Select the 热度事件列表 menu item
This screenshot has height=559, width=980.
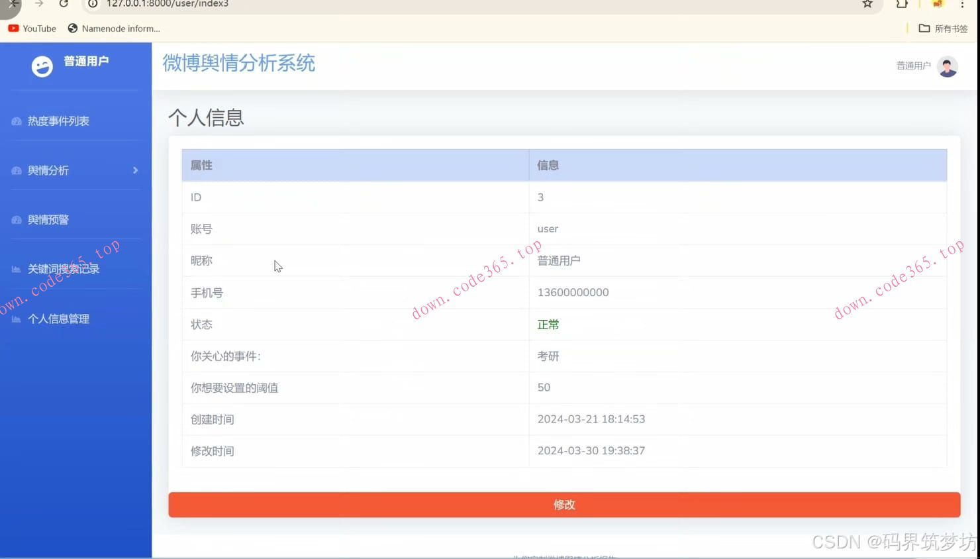60,121
